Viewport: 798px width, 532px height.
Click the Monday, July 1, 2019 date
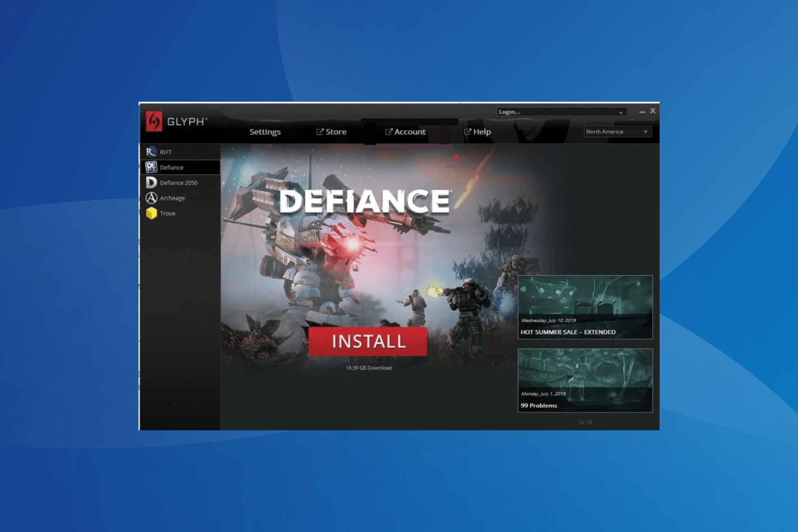click(543, 394)
